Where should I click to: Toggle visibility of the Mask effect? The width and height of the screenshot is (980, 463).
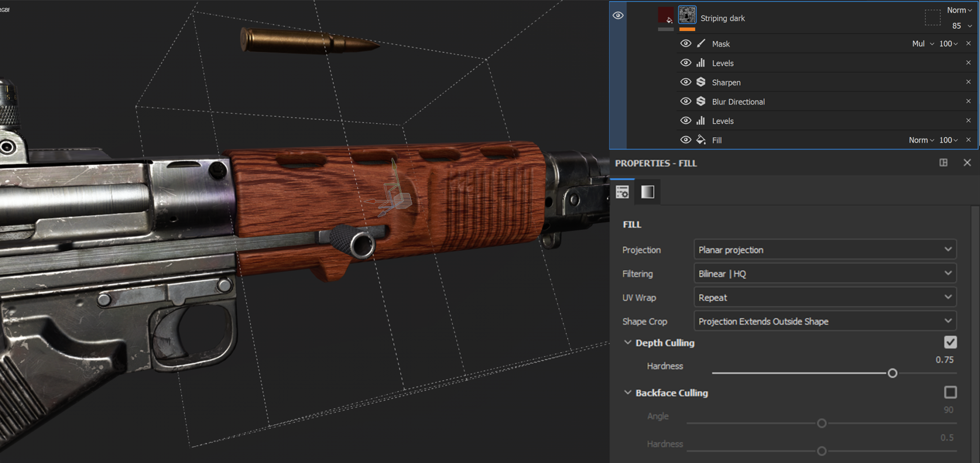686,44
